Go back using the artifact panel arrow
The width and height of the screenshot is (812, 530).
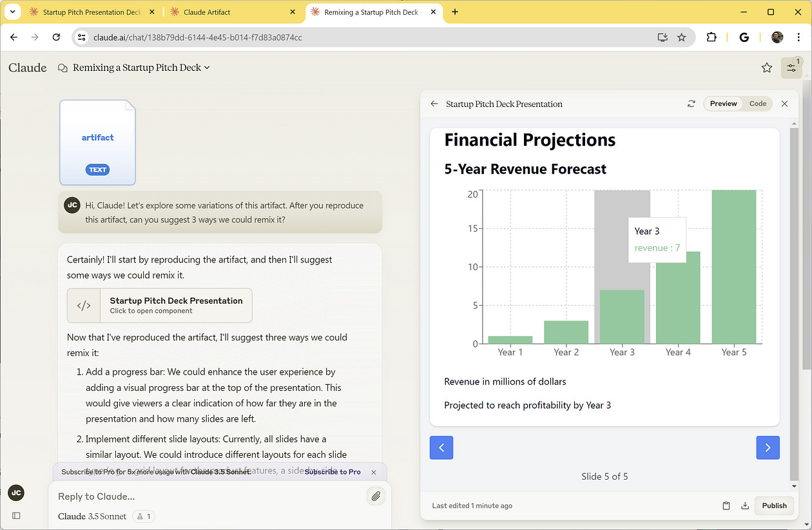434,103
